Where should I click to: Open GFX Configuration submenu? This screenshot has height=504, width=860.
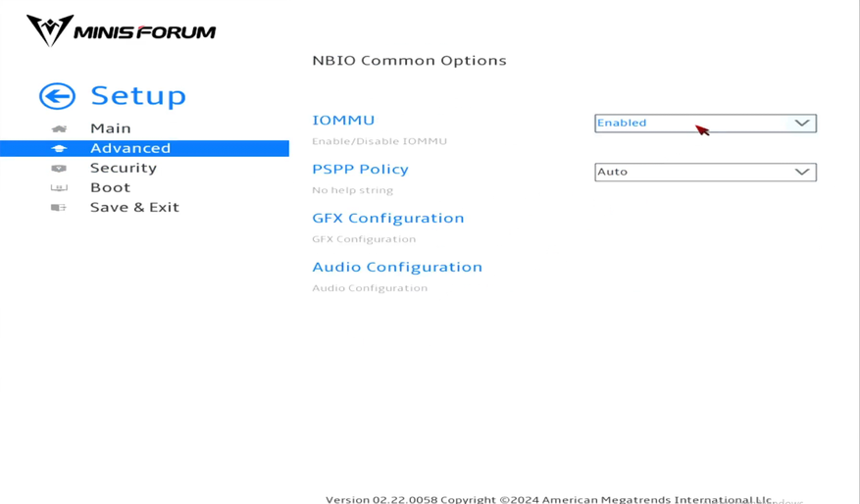[387, 218]
